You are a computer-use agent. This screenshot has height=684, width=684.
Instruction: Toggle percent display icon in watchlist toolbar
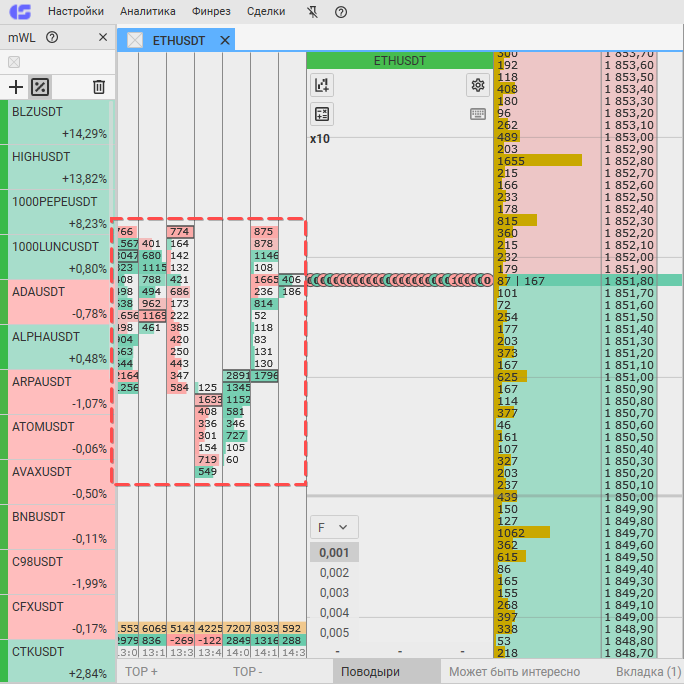(x=40, y=87)
